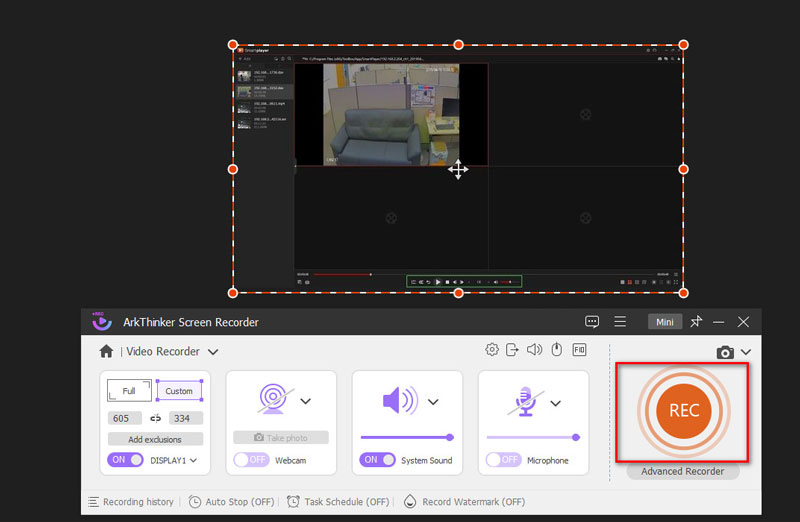Click the sofa video pane in Smartplayer
800x522 pixels.
391,114
